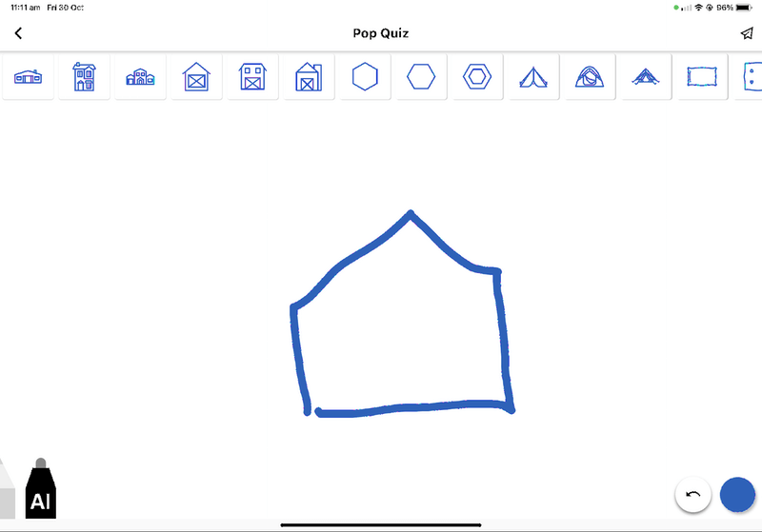The image size is (762, 532).
Task: Select the peaked-roof barn with crossed door
Action: point(196,77)
